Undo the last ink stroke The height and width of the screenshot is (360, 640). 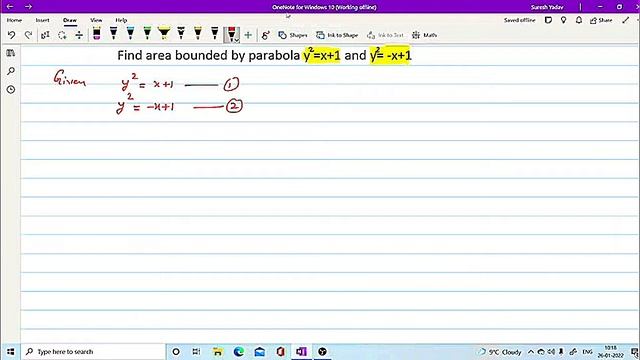(x=11, y=35)
